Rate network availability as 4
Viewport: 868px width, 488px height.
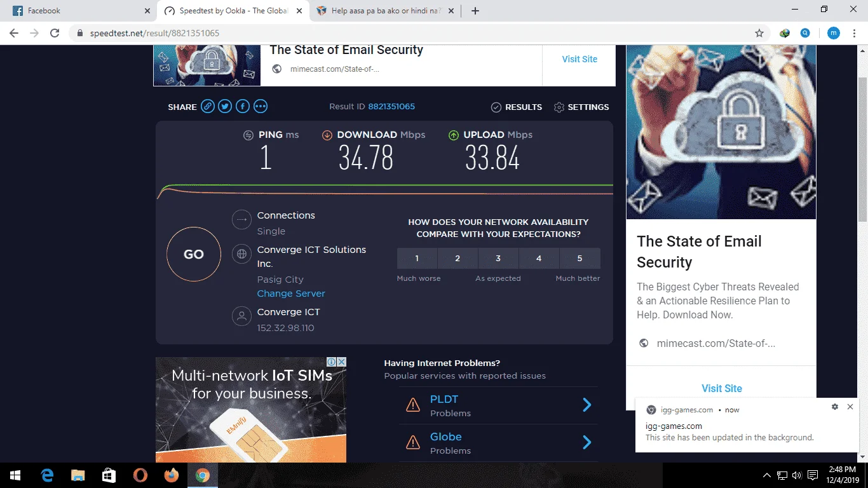tap(539, 259)
